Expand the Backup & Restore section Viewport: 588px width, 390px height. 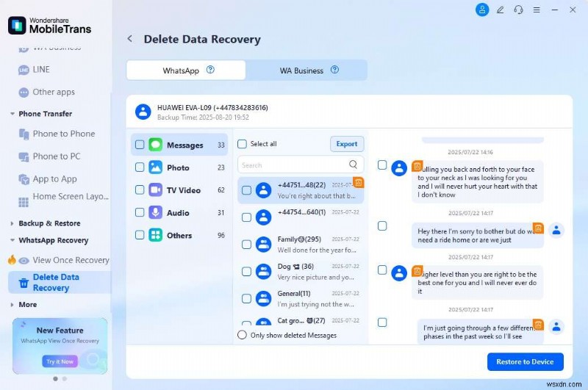click(12, 223)
